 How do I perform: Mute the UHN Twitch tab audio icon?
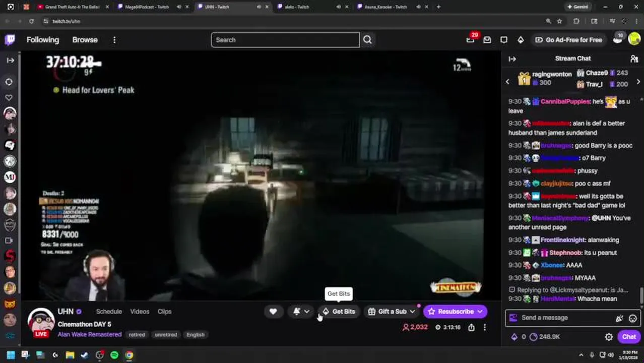pos(259,7)
